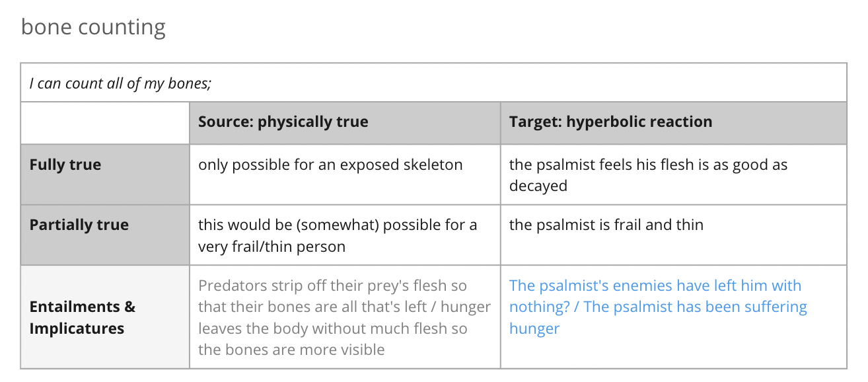Click the word 'Implicatures' in the row header
This screenshot has width=868, height=382.
coord(77,328)
